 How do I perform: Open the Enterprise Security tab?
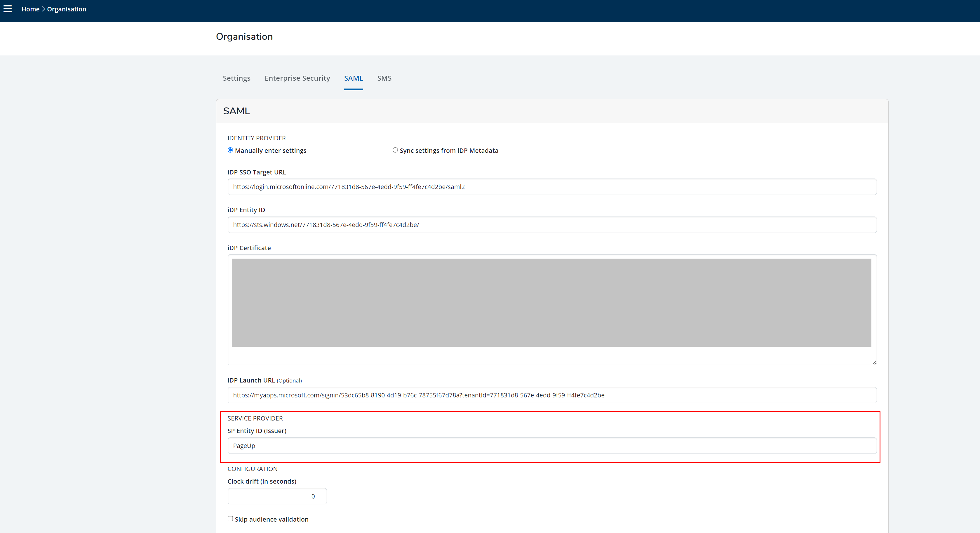pyautogui.click(x=297, y=78)
